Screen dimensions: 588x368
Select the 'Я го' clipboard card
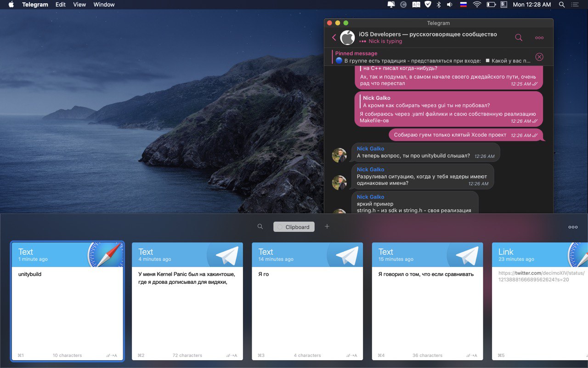point(307,301)
